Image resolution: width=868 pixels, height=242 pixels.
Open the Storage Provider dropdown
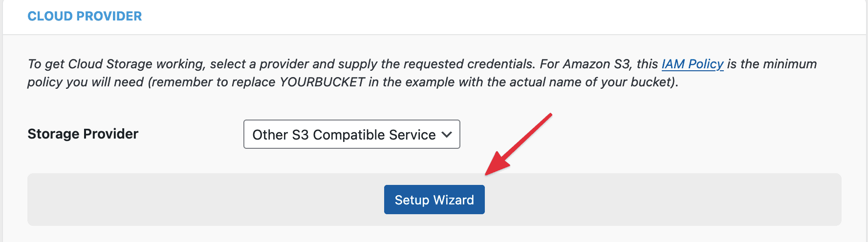351,134
